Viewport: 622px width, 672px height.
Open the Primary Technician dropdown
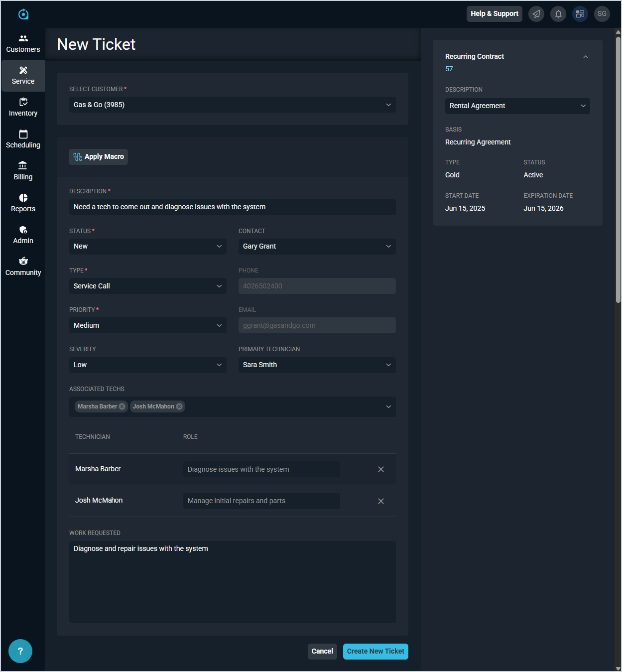317,365
